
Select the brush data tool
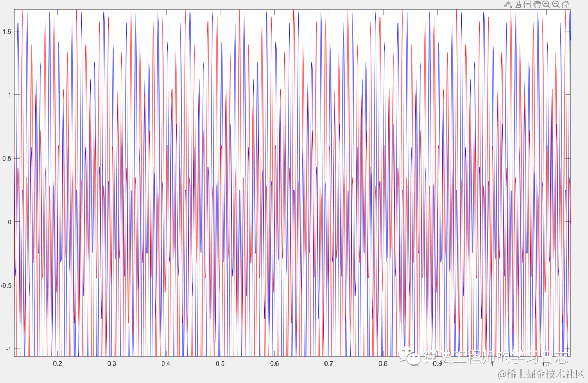click(518, 4)
